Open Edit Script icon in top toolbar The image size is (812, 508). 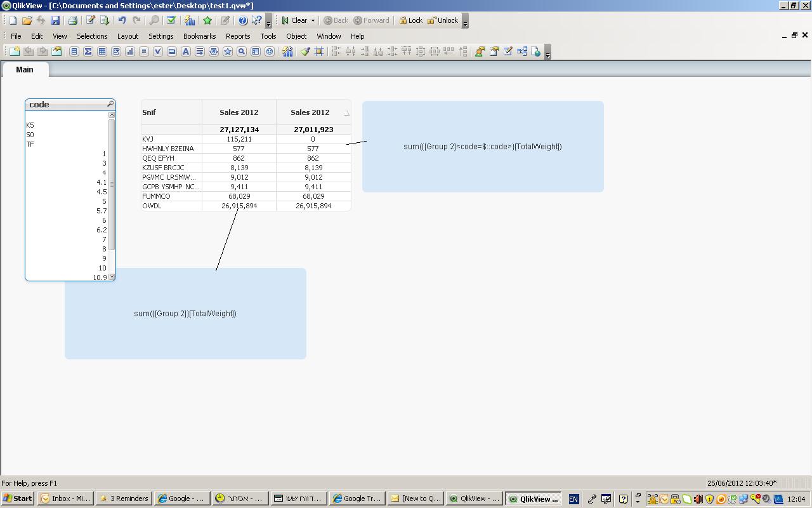pyautogui.click(x=90, y=20)
